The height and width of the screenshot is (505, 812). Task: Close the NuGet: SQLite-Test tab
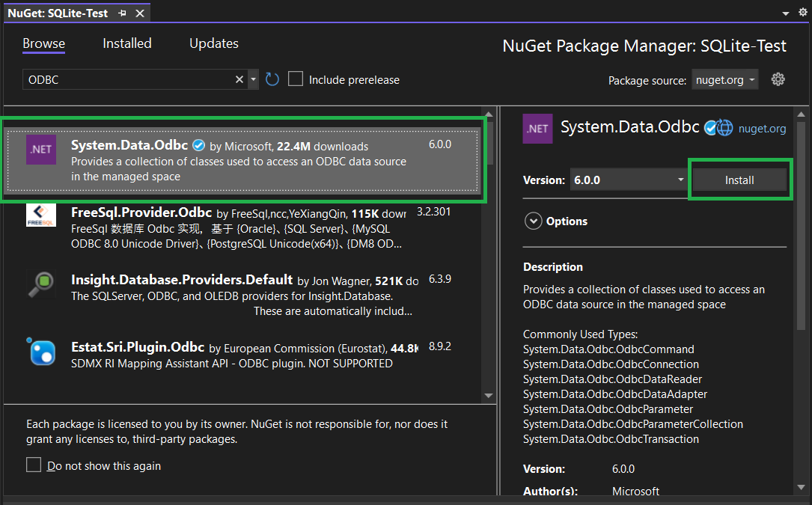(140, 13)
